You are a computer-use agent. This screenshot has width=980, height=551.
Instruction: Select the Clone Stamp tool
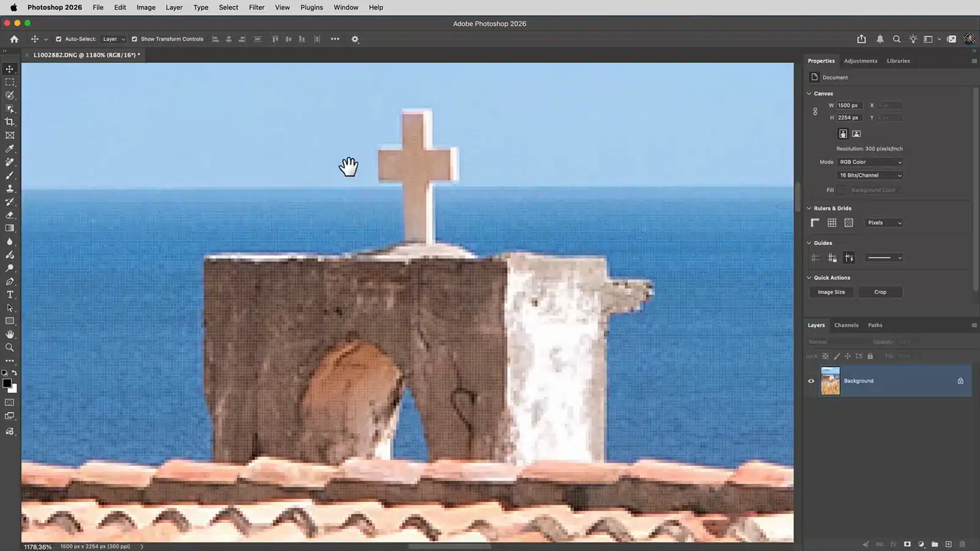pyautogui.click(x=10, y=189)
